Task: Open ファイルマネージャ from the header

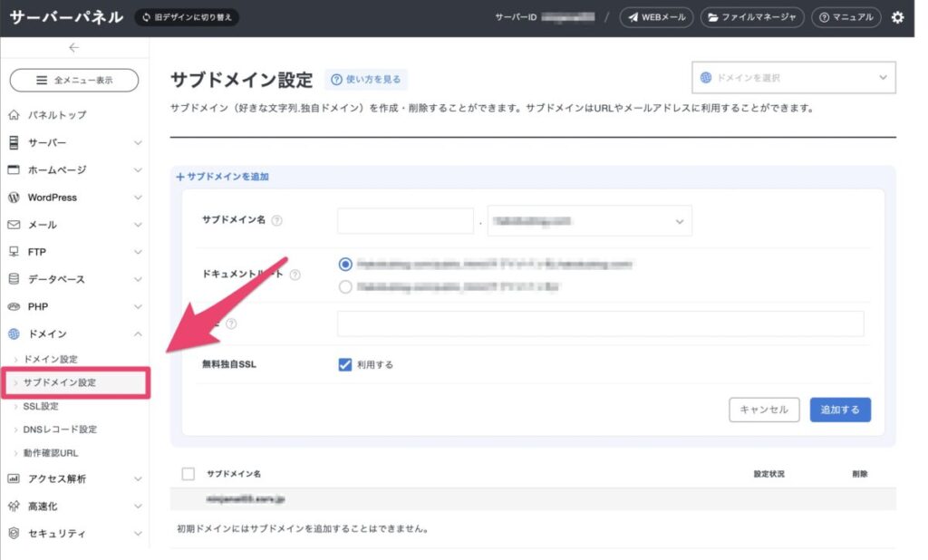Action: (752, 17)
